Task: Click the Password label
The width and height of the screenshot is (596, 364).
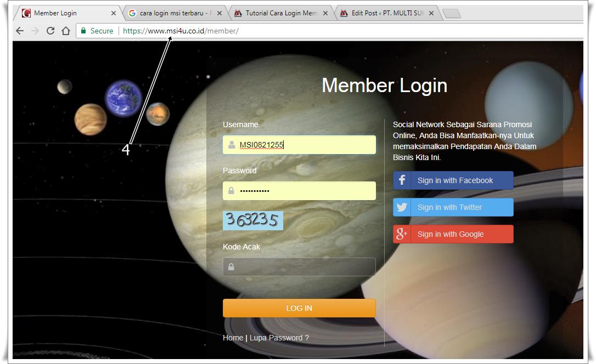Action: tap(239, 170)
